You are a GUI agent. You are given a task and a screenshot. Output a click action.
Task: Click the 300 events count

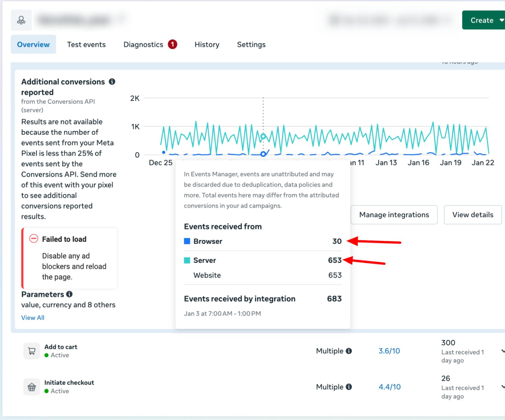[448, 343]
